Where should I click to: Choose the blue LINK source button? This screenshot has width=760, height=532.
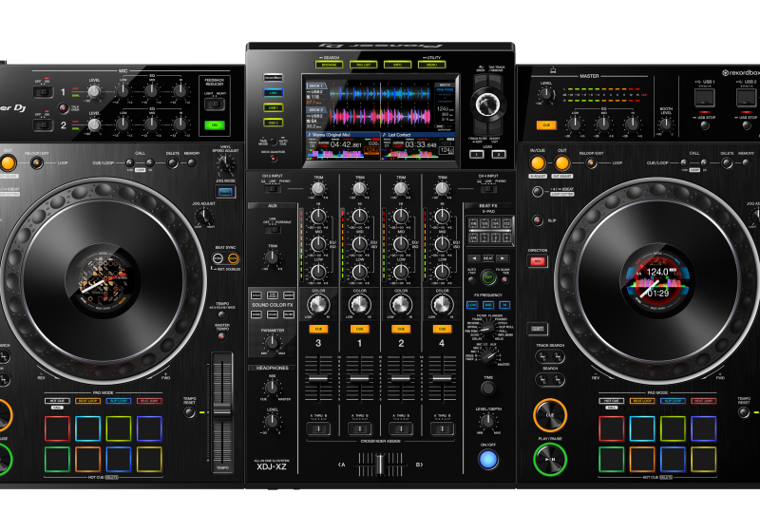tap(274, 92)
